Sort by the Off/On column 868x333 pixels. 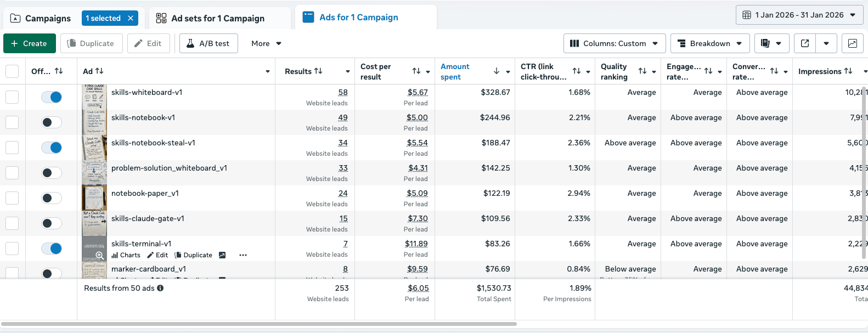(x=59, y=71)
